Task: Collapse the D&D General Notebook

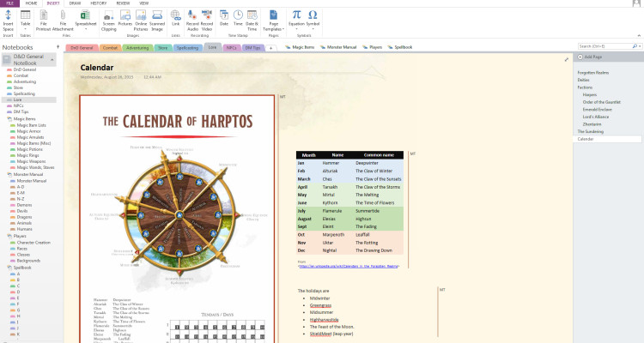Action: tap(52, 60)
